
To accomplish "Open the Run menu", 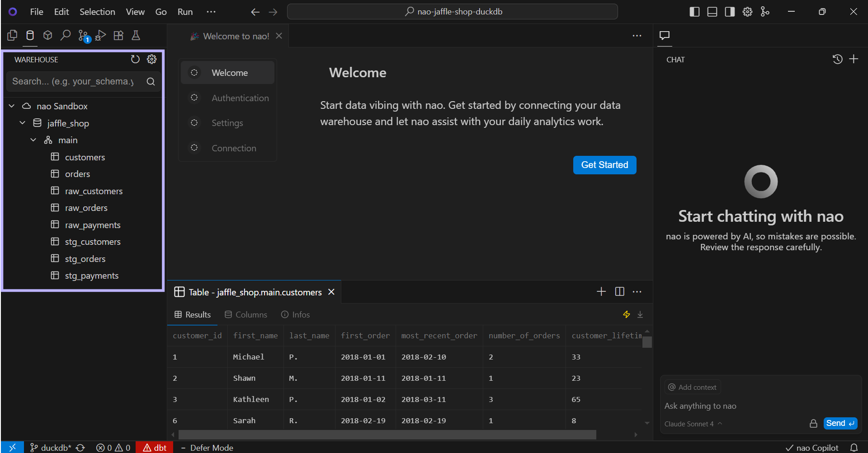I will pyautogui.click(x=185, y=12).
